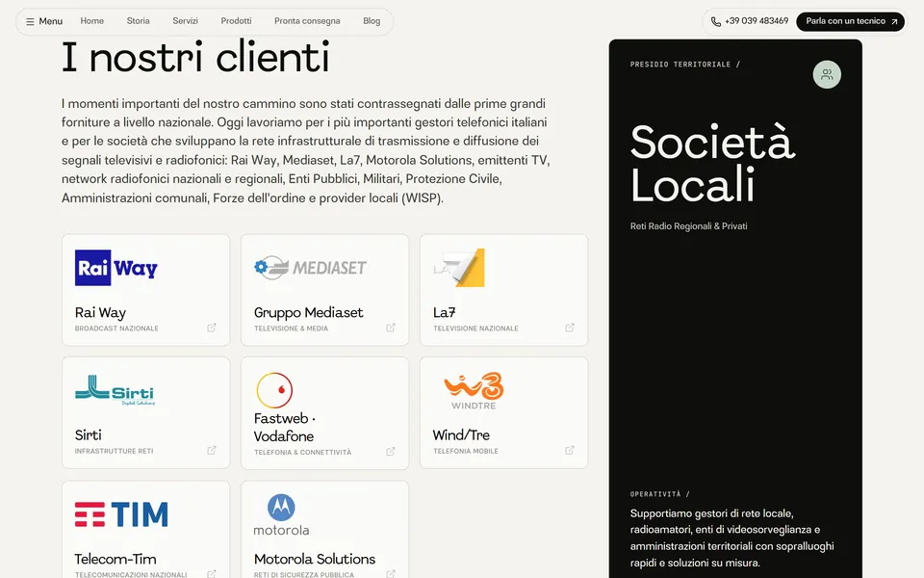Click the Fastweb · Vodafone card title

[285, 427]
